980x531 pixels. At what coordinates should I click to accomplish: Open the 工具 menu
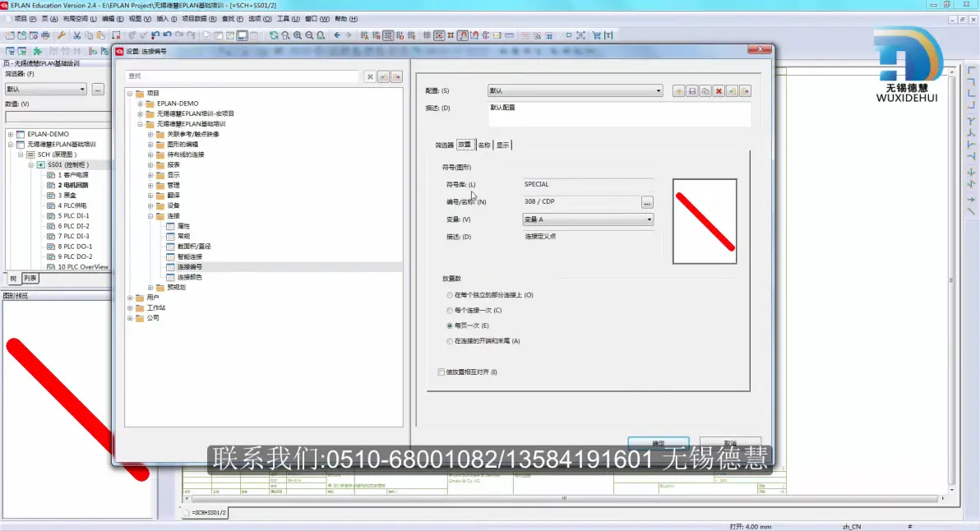click(x=288, y=19)
